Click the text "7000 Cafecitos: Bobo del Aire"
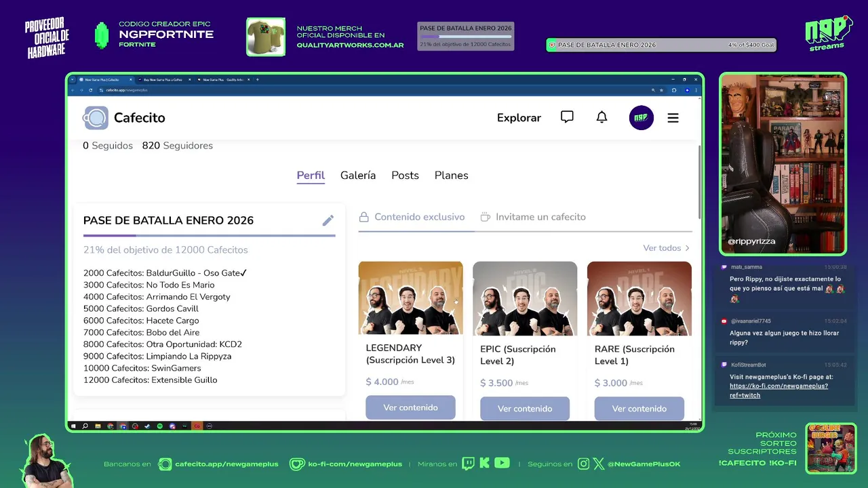 [142, 332]
